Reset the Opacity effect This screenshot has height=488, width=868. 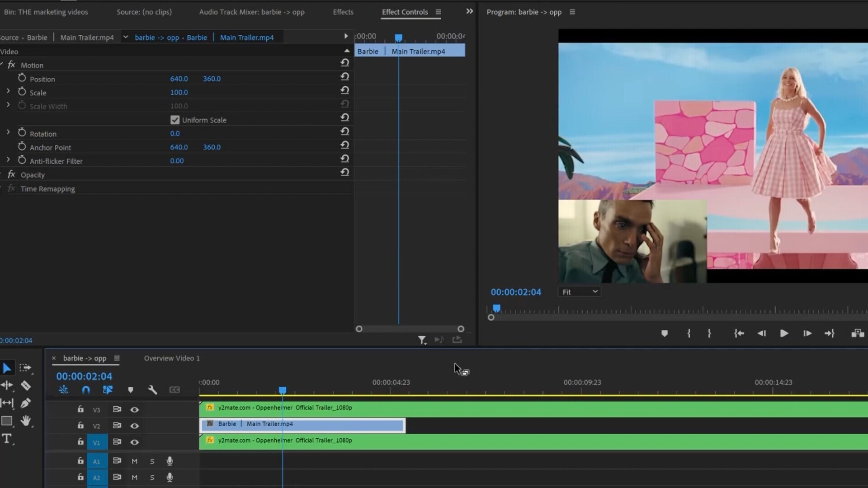344,172
